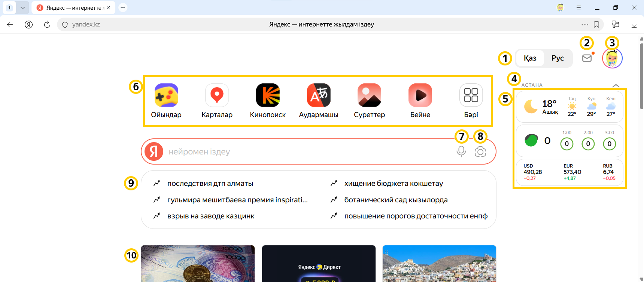This screenshot has width=644, height=282.
Task: Open the USD 490,28 exchange rate
Action: click(533, 172)
